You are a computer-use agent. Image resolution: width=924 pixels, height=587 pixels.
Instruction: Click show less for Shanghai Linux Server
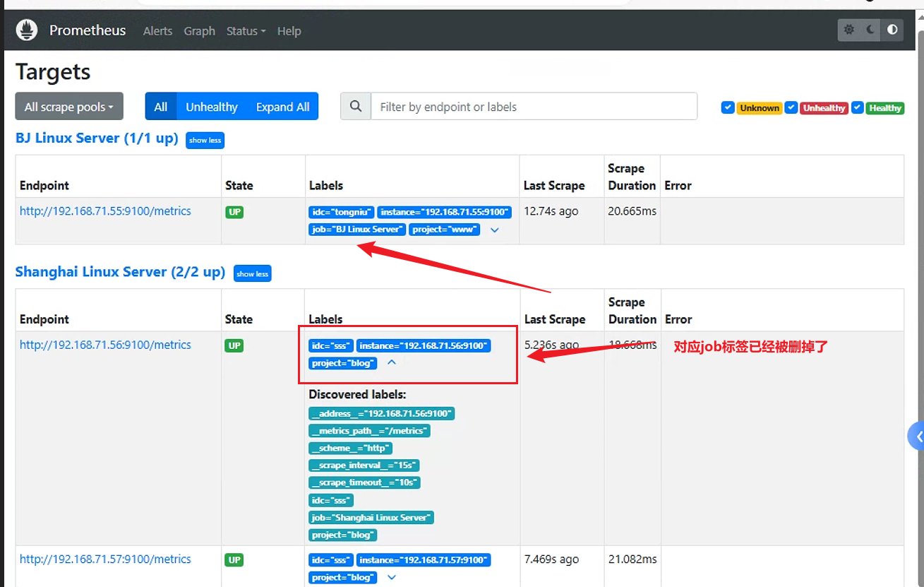(252, 273)
